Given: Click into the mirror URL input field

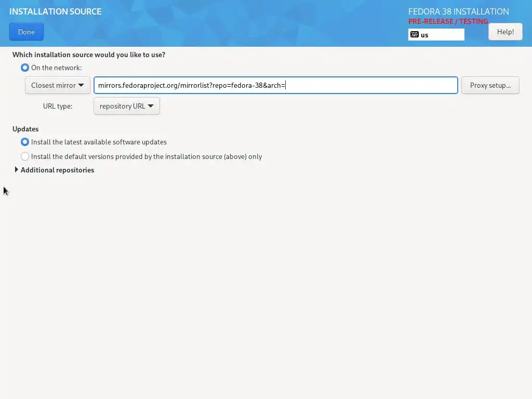Looking at the screenshot, I should pyautogui.click(x=275, y=85).
